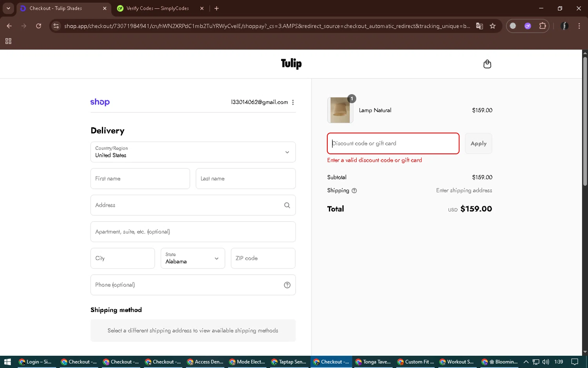This screenshot has width=588, height=368.
Task: Show shipping info question mark icon
Action: pos(354,191)
